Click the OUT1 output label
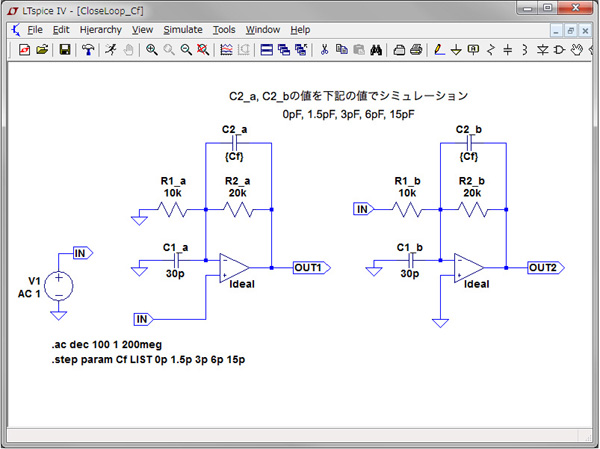Viewport: 600px width, 449px height. click(x=307, y=267)
